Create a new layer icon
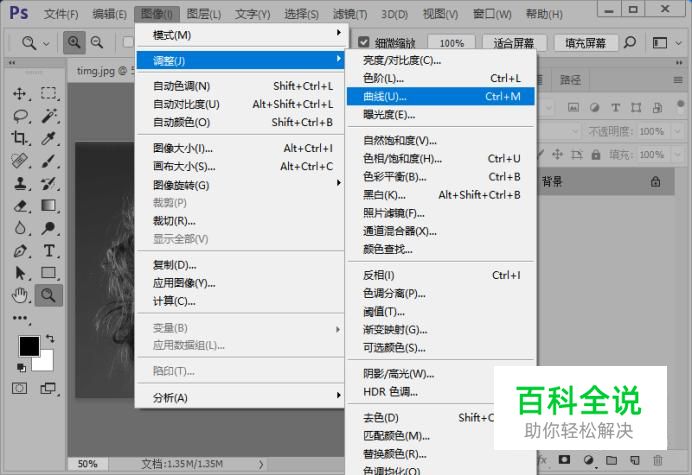The height and width of the screenshot is (475, 692). (x=635, y=460)
